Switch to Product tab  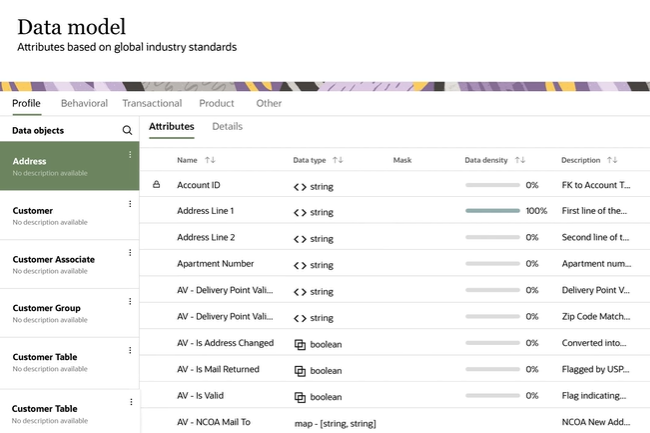click(216, 103)
